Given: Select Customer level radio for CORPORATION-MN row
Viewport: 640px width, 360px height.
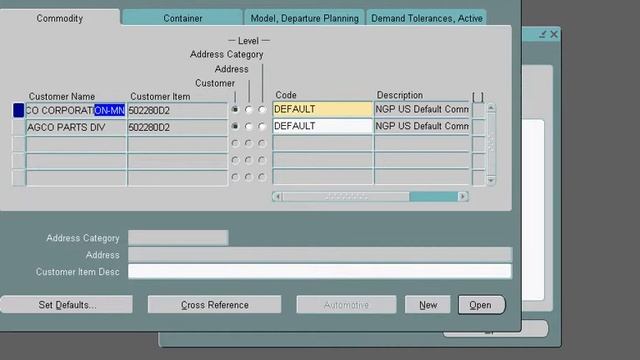Looking at the screenshot, I should tap(235, 109).
